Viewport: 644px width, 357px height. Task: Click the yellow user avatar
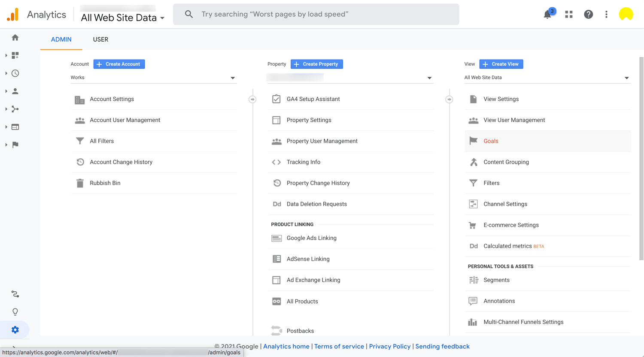pos(626,14)
